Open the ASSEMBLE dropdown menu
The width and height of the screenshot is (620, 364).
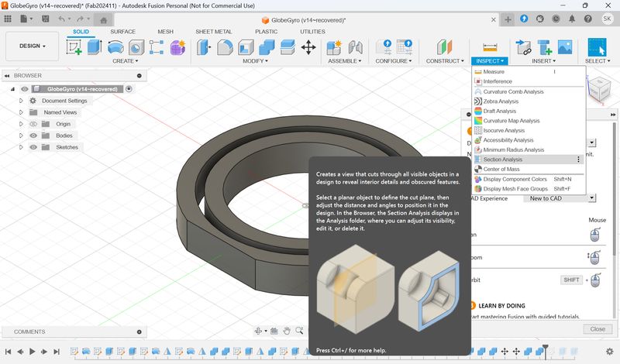pyautogui.click(x=344, y=61)
